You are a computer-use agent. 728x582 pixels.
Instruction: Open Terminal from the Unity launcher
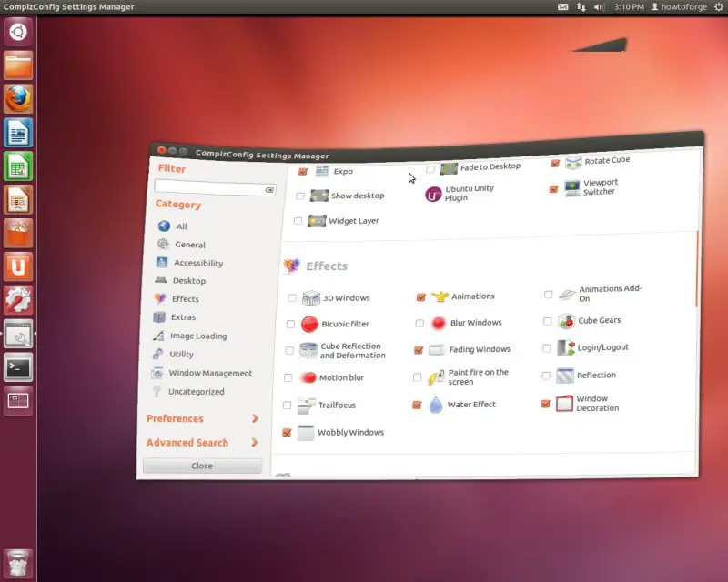(18, 368)
